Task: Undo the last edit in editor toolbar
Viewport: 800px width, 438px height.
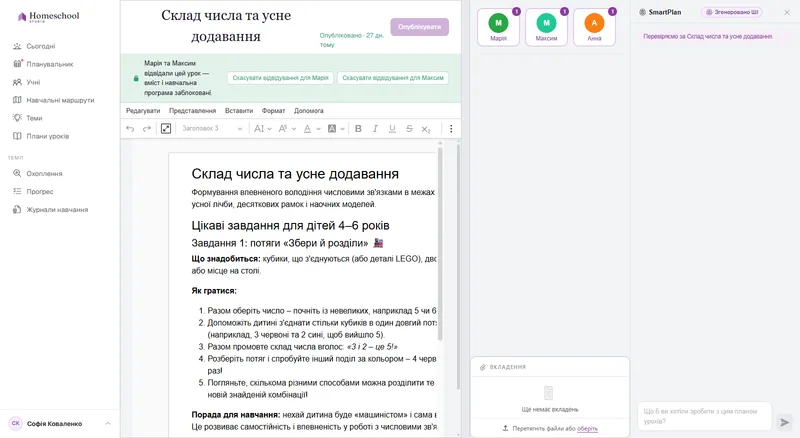Action: (x=130, y=129)
